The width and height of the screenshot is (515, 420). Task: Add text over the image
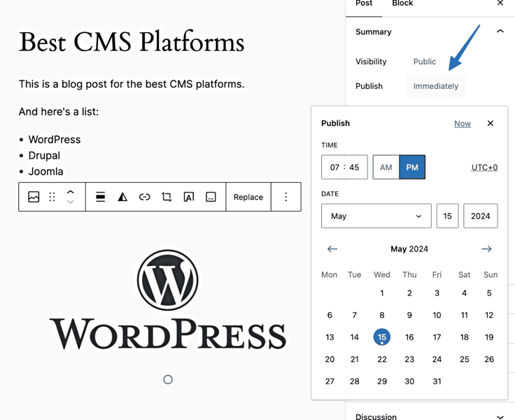tap(188, 197)
